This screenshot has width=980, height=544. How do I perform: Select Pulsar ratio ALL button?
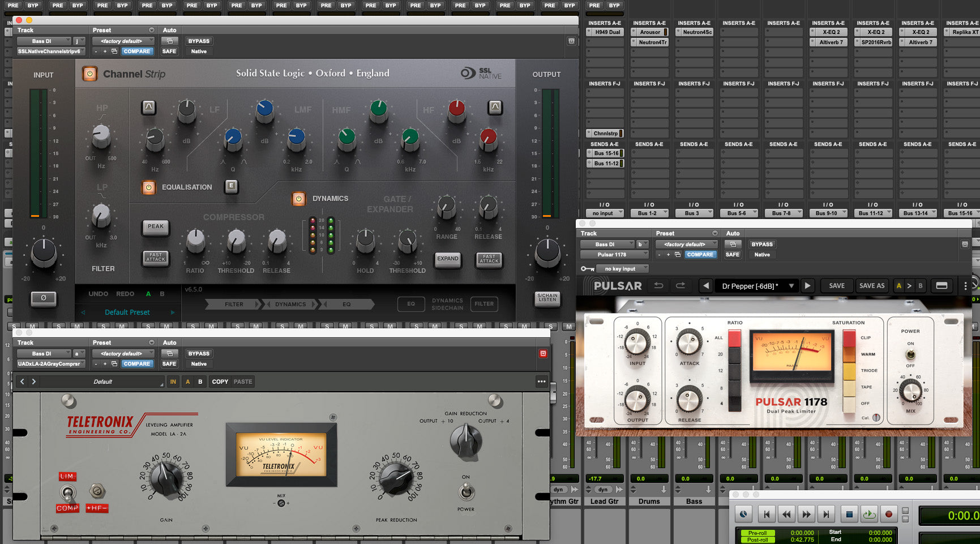point(734,339)
